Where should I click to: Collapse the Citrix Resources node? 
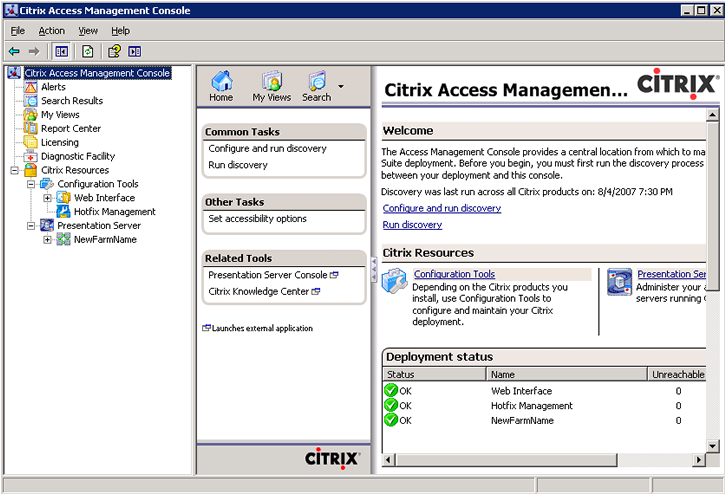(14, 170)
